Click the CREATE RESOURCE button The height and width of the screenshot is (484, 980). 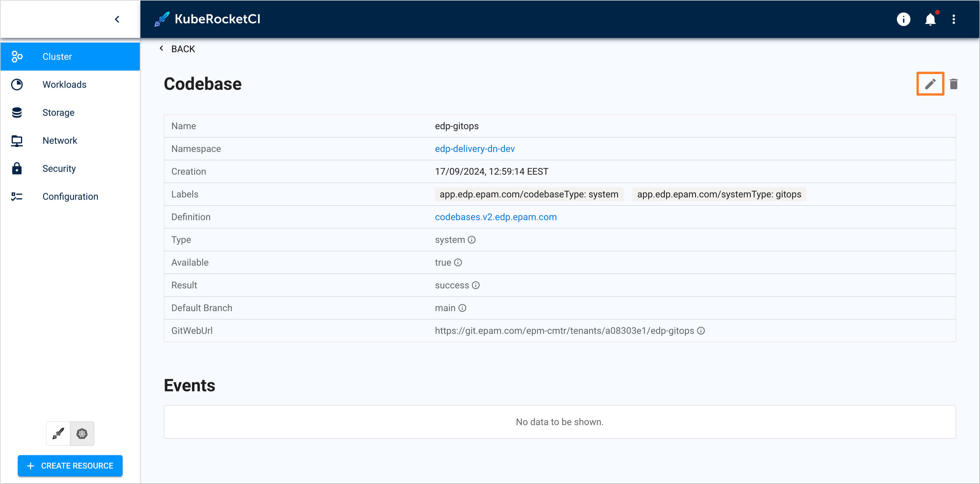[70, 465]
